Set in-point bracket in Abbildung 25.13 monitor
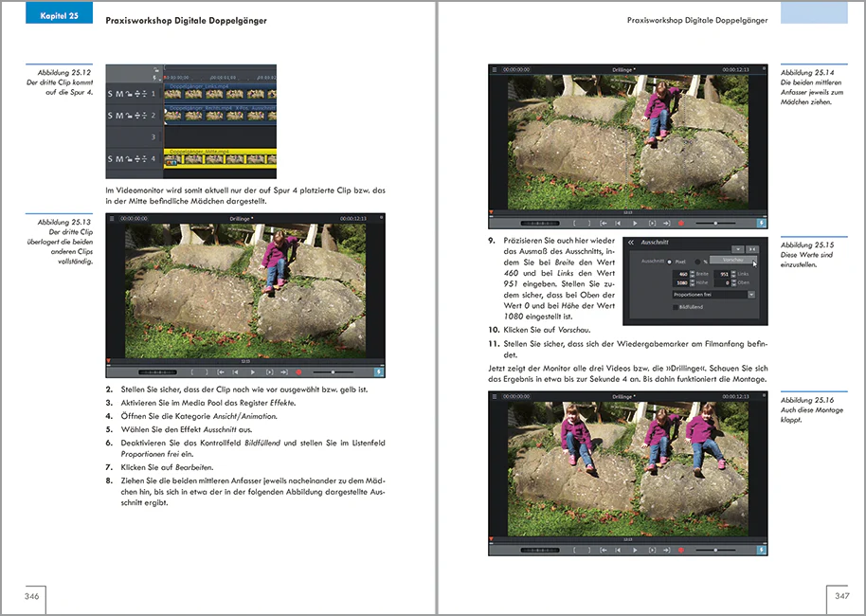Image resolution: width=866 pixels, height=616 pixels. click(x=191, y=372)
